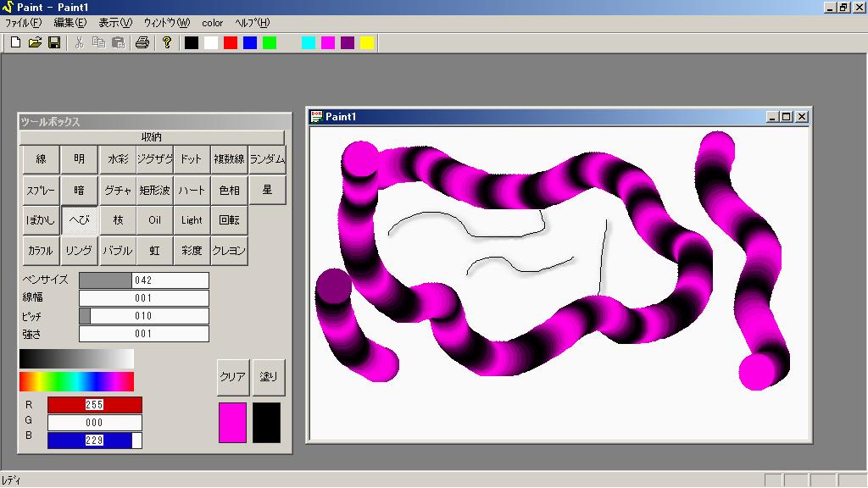This screenshot has height=488, width=868.
Task: Open a file with the folder icon
Action: (x=35, y=43)
